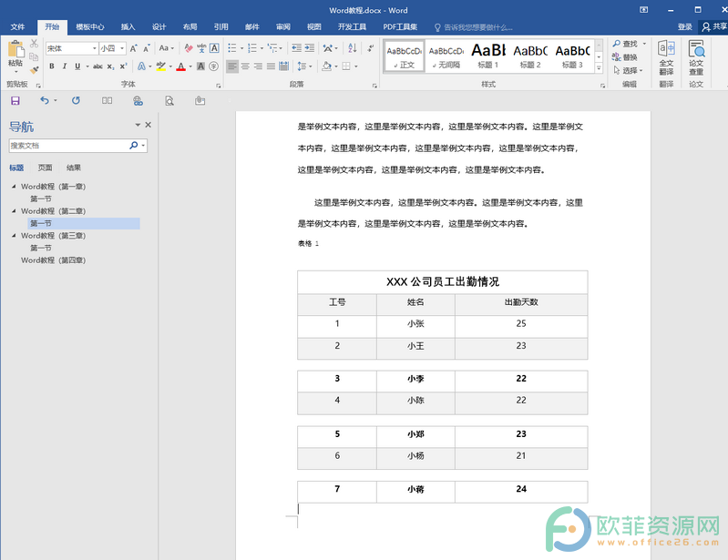Click the 共享 (Share) button

coord(714,27)
